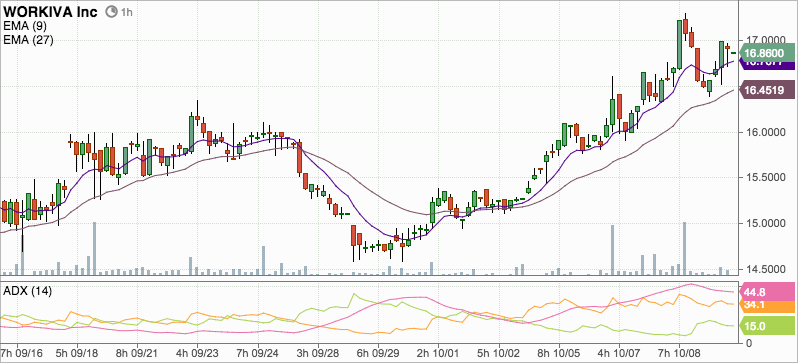Image resolution: width=798 pixels, height=363 pixels.
Task: Click the 5h 09/18 time axis label
Action: [77, 352]
